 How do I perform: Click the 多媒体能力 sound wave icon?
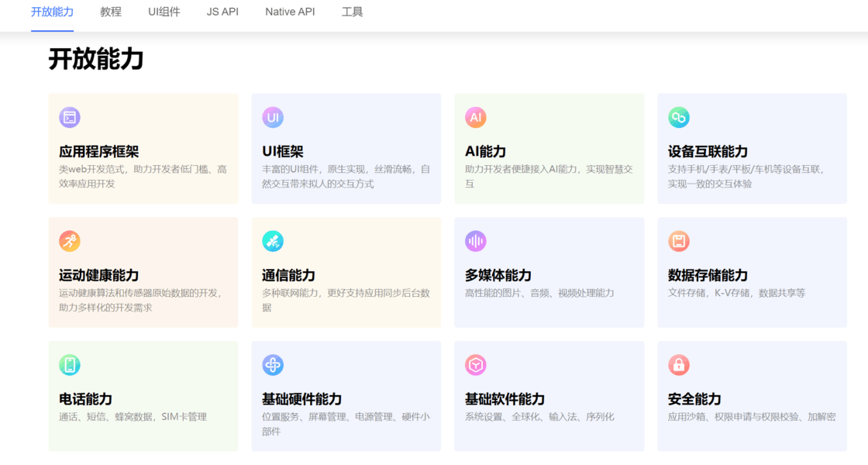[x=476, y=241]
